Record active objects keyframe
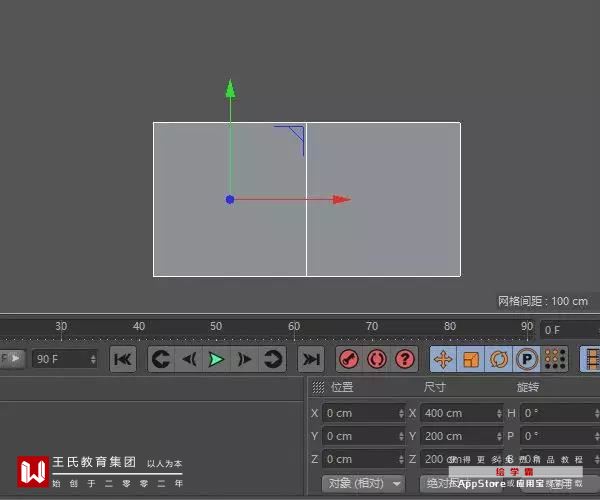The image size is (600, 500). tap(349, 359)
